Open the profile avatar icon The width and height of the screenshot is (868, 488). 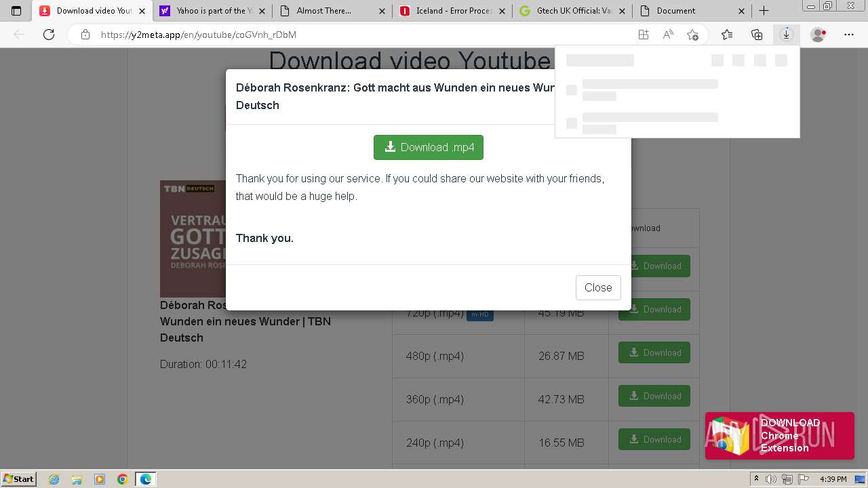click(818, 35)
